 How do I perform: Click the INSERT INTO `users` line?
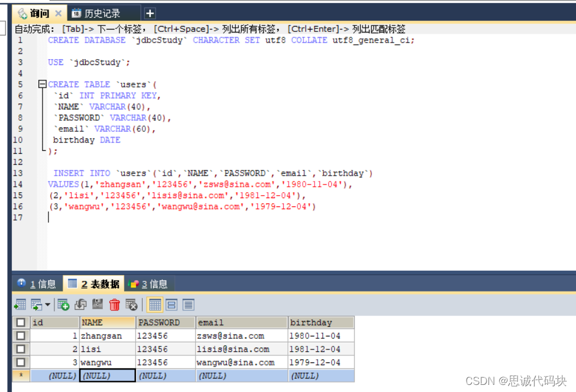[213, 173]
